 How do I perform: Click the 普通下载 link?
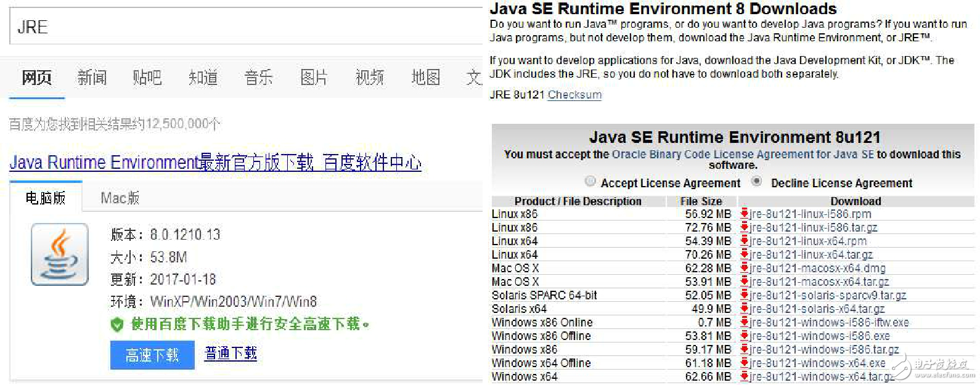pos(231,354)
